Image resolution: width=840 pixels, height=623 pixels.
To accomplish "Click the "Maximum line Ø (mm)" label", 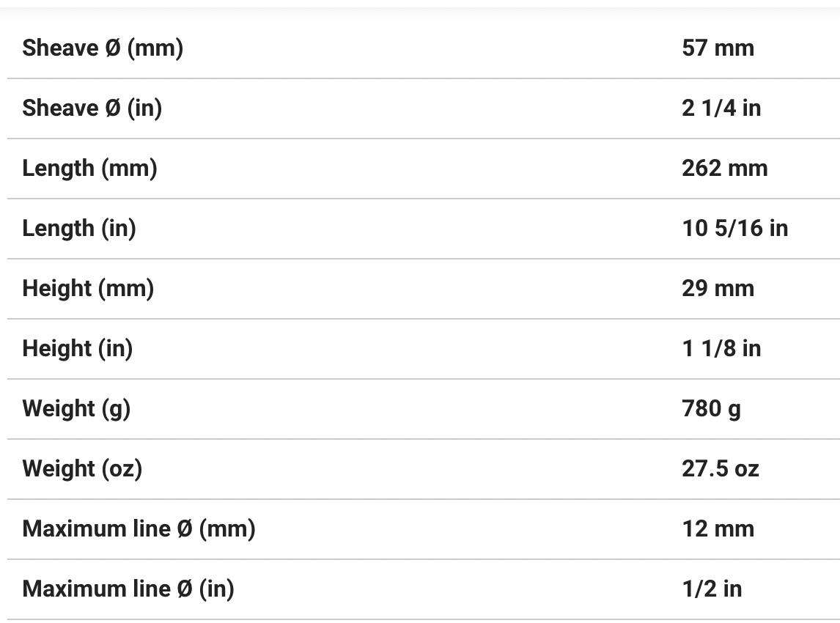I will [139, 529].
